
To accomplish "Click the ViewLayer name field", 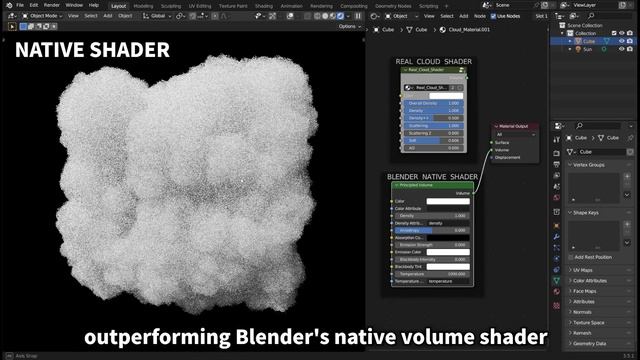I will (x=594, y=5).
